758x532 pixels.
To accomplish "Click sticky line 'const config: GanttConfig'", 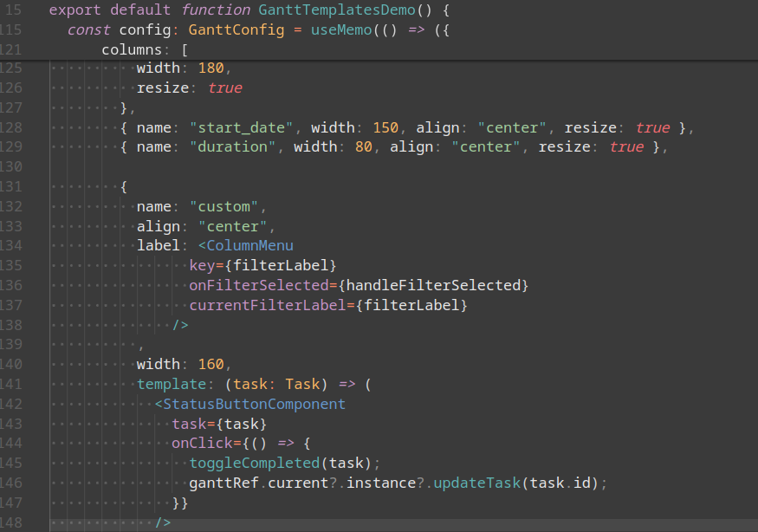I will tap(176, 30).
